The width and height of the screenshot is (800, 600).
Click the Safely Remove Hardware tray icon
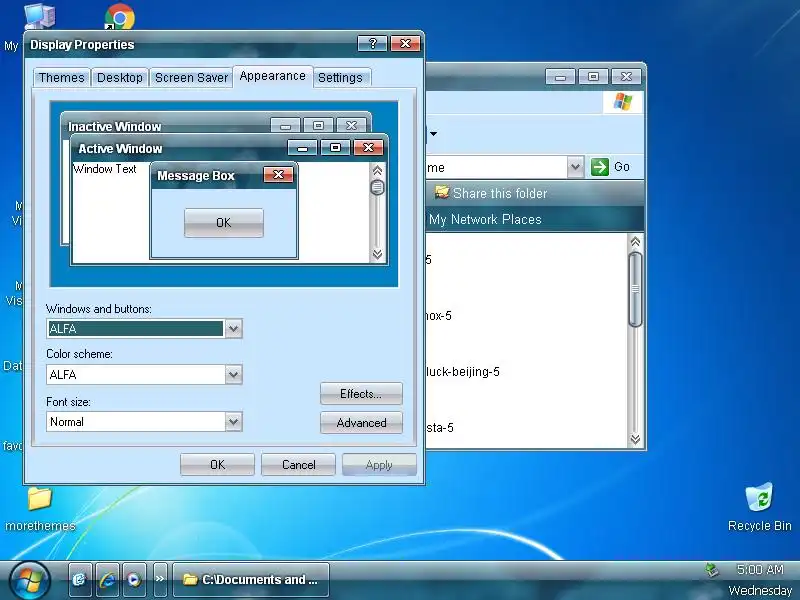[712, 570]
